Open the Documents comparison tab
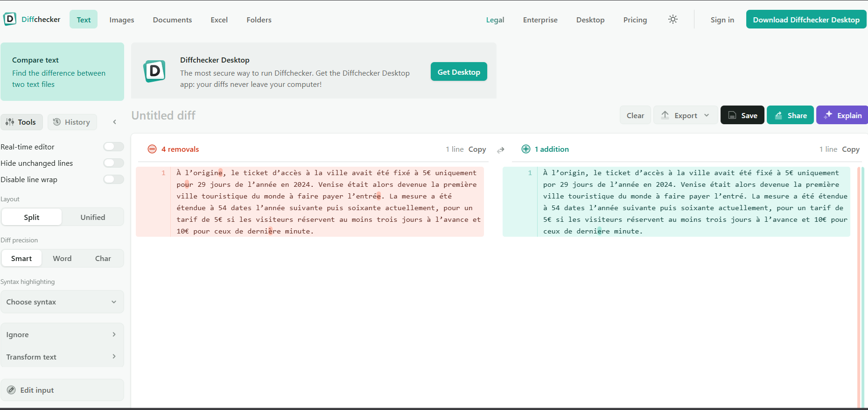Image resolution: width=868 pixels, height=410 pixels. (x=172, y=20)
